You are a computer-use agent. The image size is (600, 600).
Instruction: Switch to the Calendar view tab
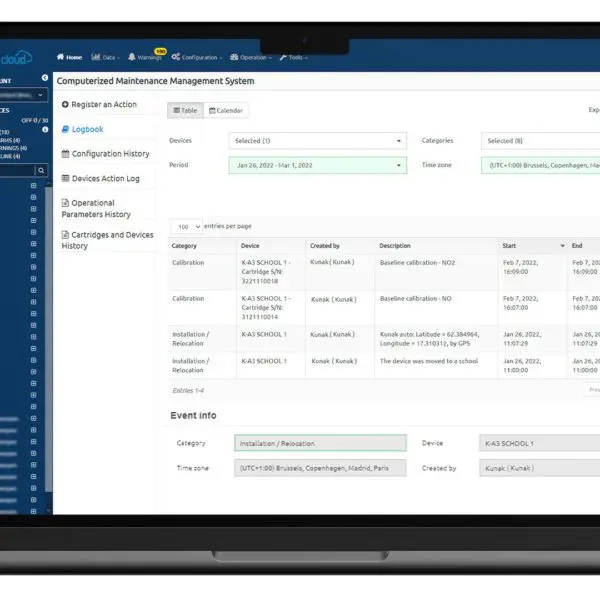click(226, 111)
